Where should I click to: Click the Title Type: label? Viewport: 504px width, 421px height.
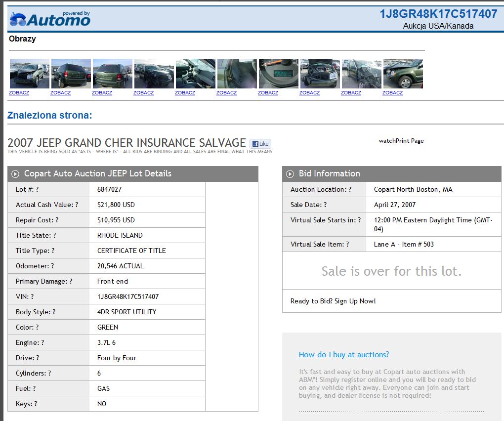click(35, 251)
